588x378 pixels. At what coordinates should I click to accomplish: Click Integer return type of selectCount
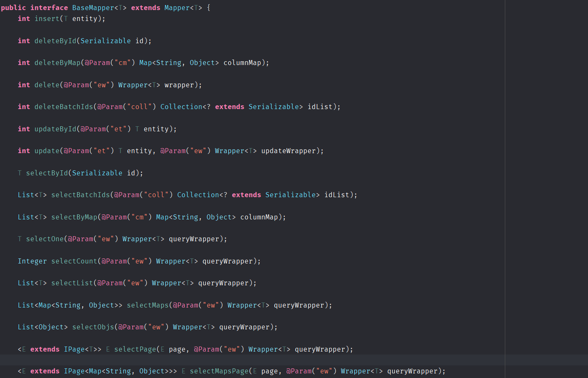(32, 261)
